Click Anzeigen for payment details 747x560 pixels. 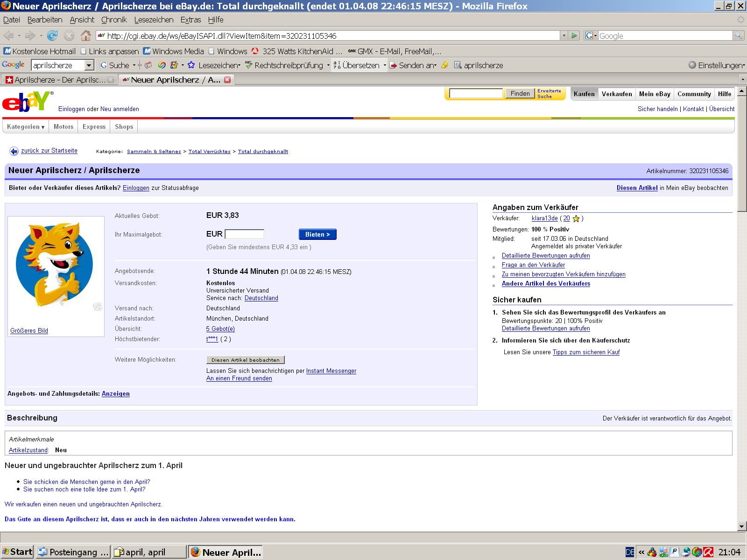point(115,393)
